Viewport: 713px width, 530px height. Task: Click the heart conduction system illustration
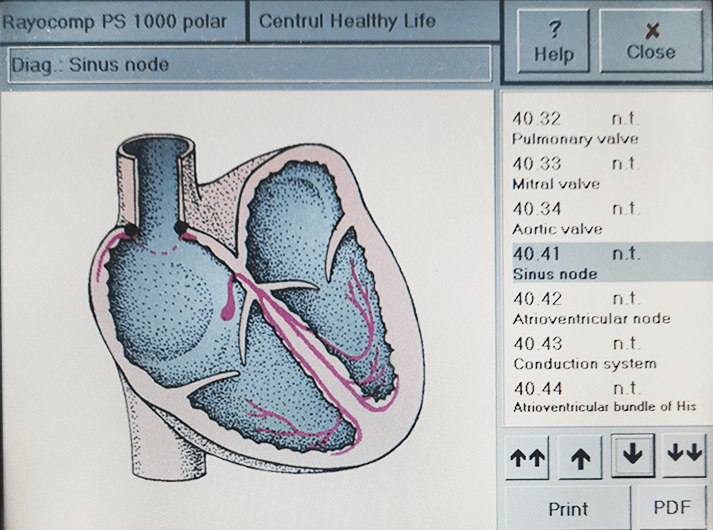[257, 305]
